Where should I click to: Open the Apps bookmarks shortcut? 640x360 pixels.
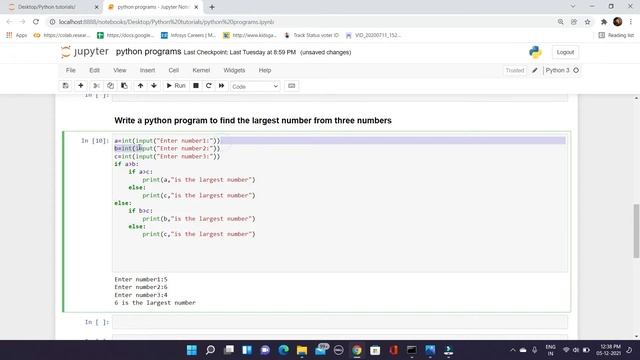17,35
